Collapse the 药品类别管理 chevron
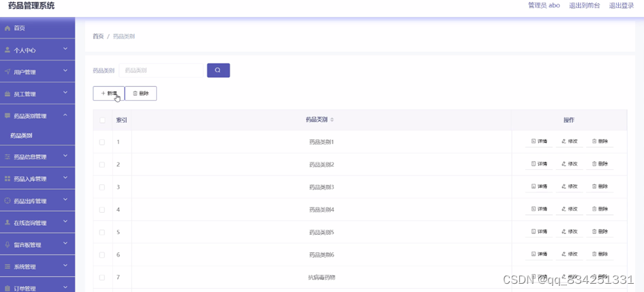 (65, 115)
